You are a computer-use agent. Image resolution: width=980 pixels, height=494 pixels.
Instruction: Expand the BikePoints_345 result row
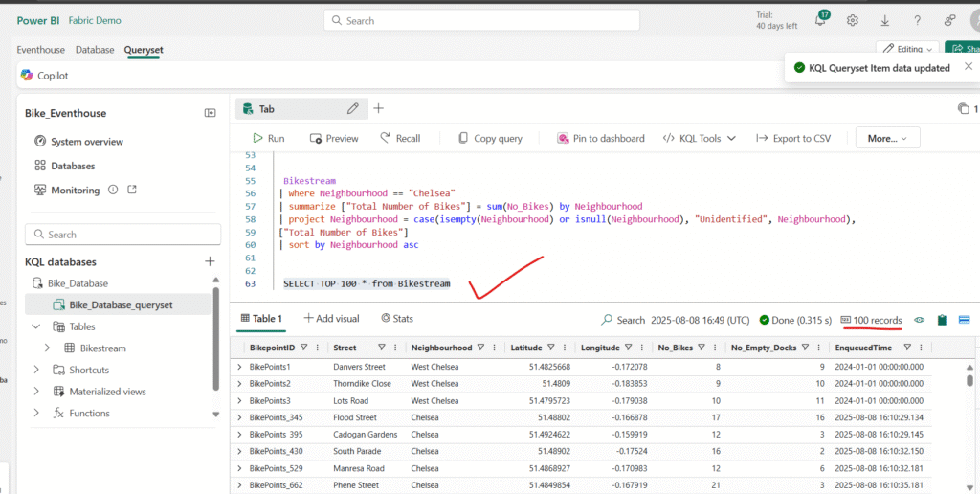pyautogui.click(x=239, y=417)
